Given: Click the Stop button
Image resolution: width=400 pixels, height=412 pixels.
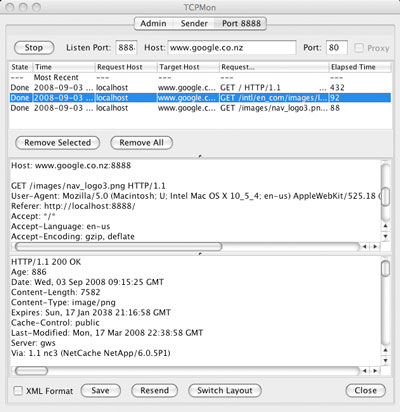Looking at the screenshot, I should click(x=34, y=48).
